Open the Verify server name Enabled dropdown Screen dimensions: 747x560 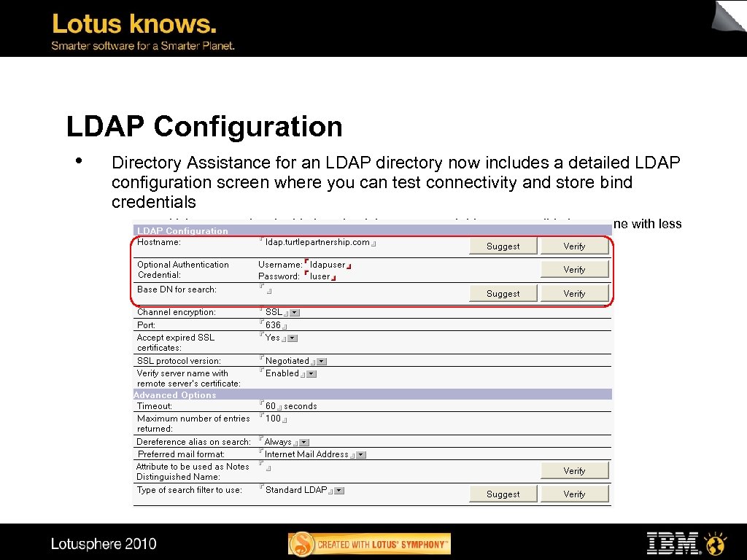pyautogui.click(x=311, y=373)
